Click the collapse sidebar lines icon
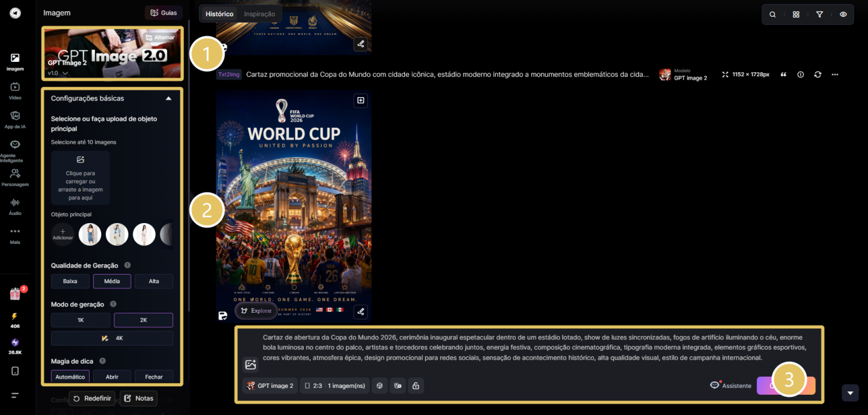 click(x=15, y=395)
